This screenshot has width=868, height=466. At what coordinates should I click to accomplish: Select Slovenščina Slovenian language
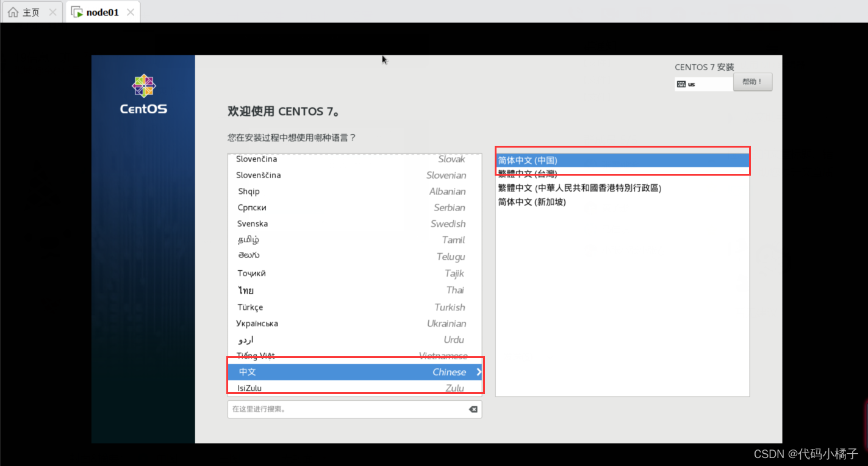click(x=354, y=175)
